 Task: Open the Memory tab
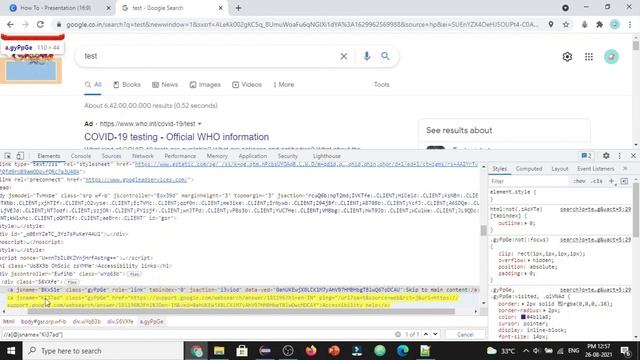pos(217,156)
